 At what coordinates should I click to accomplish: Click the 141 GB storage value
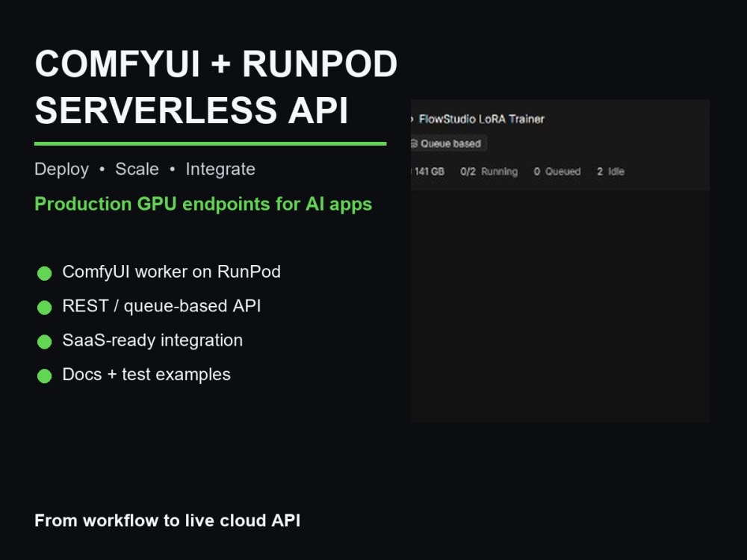[428, 172]
